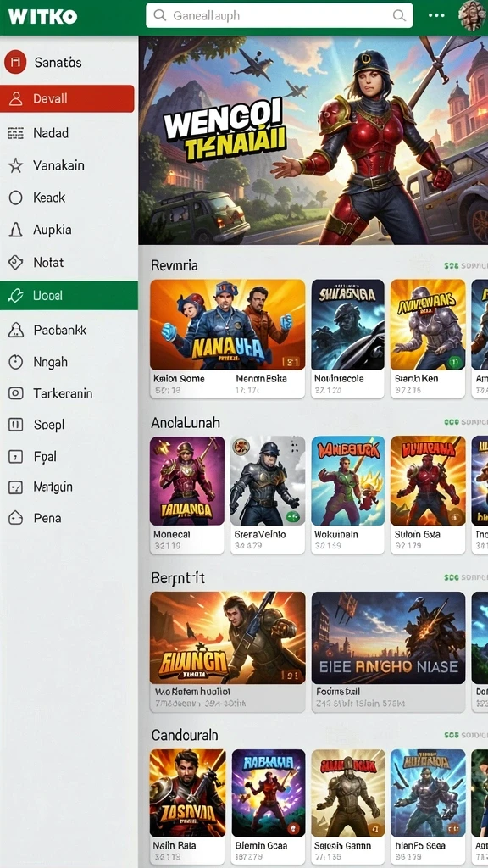Open the Sopaih Gannn game thumbnail
The height and width of the screenshot is (868, 488).
pyautogui.click(x=348, y=793)
